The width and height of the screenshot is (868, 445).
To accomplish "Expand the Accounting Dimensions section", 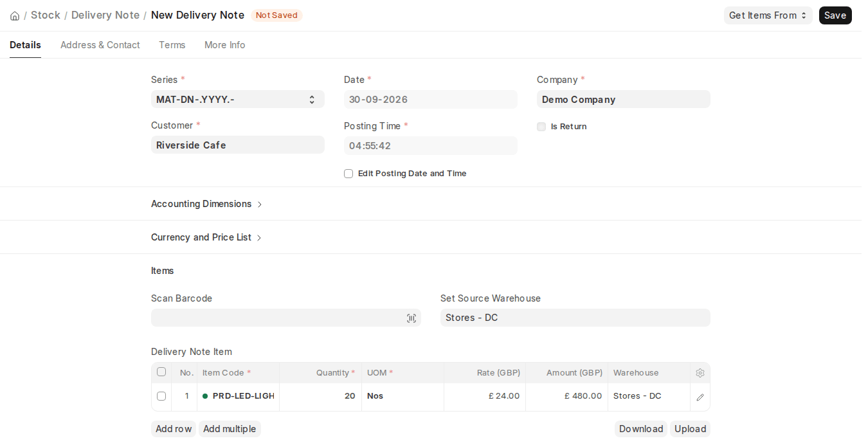I will pyautogui.click(x=207, y=204).
